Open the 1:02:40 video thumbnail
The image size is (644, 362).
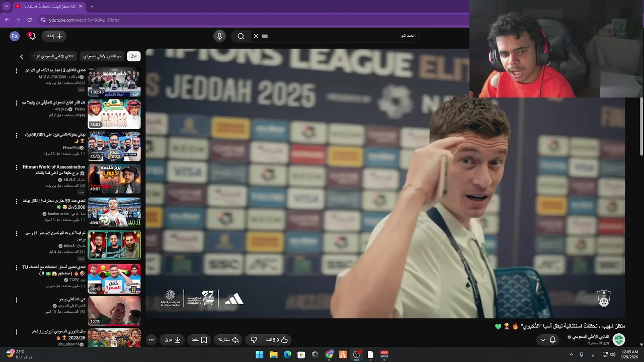pos(114,82)
